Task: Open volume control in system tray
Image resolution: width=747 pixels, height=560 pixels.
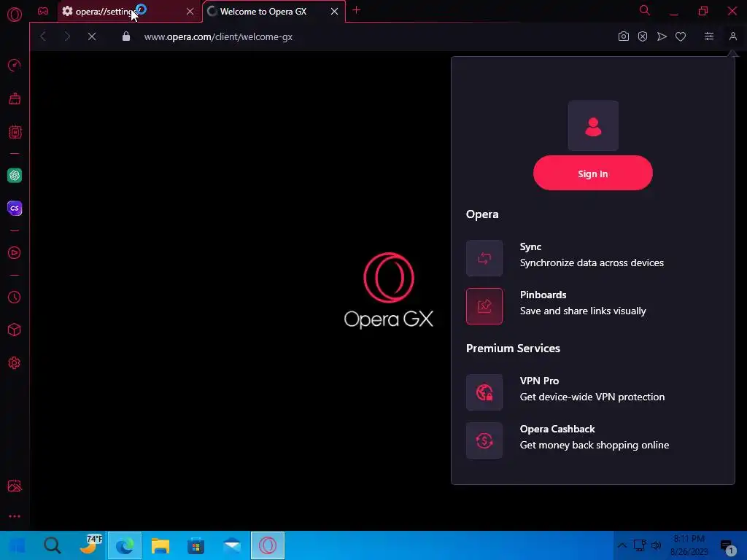Action: tap(656, 545)
